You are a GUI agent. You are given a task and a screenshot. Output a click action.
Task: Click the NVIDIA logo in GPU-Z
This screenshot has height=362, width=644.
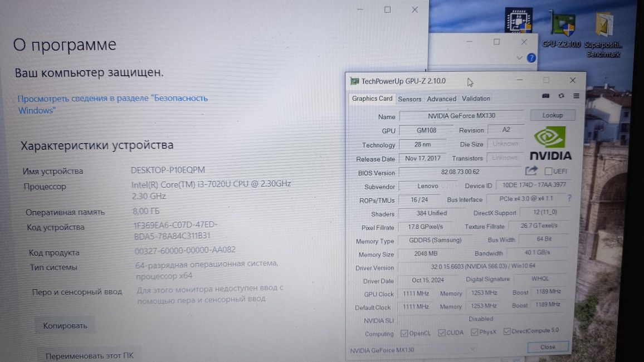tap(550, 143)
